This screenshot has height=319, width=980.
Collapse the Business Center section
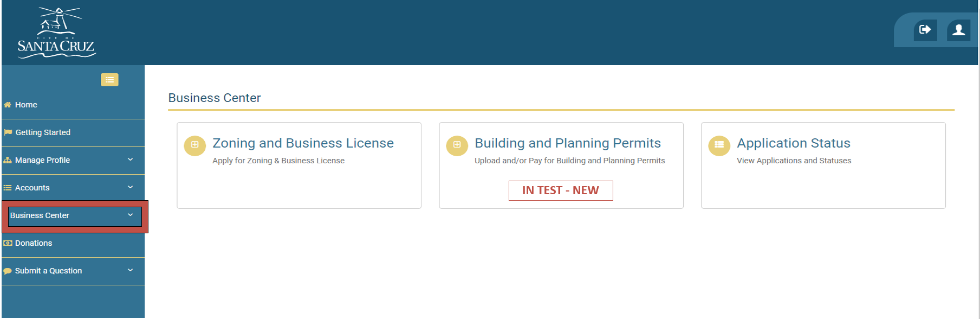pyautogui.click(x=130, y=215)
